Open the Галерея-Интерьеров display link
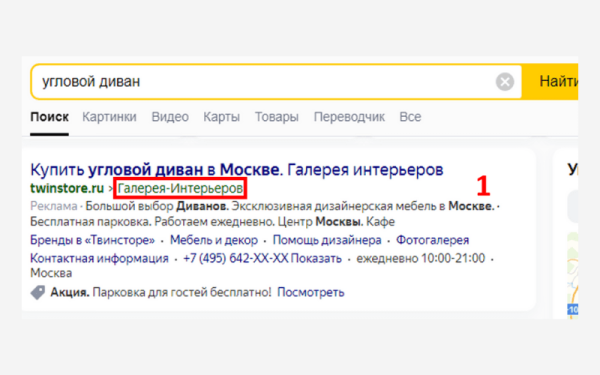The height and width of the screenshot is (375, 600). [180, 188]
